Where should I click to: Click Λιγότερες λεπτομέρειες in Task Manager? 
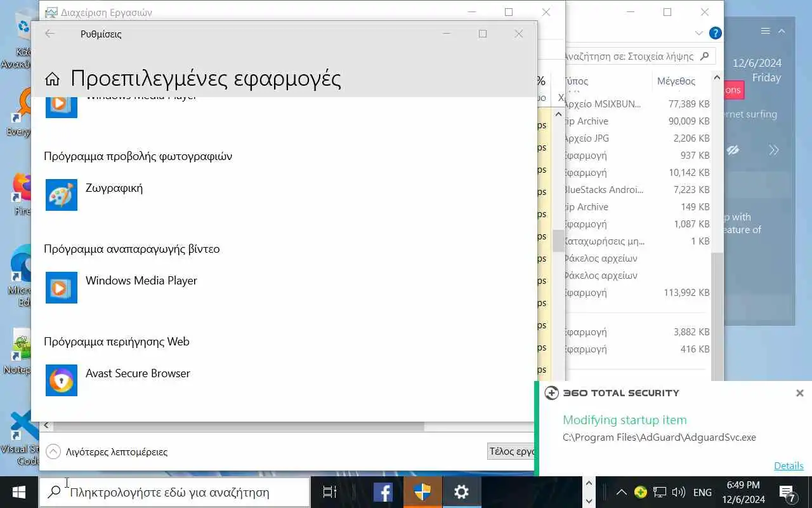(x=107, y=452)
